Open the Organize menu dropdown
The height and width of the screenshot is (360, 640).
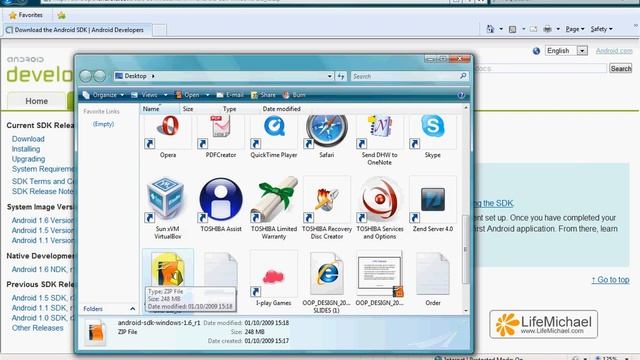104,95
